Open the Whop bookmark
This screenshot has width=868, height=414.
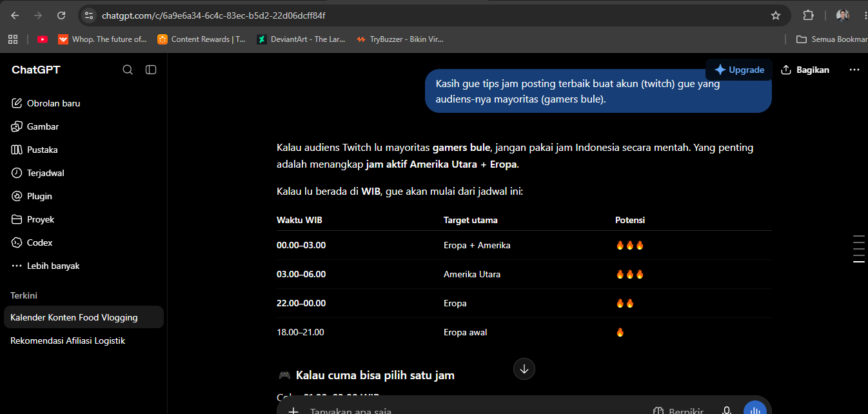coord(103,39)
